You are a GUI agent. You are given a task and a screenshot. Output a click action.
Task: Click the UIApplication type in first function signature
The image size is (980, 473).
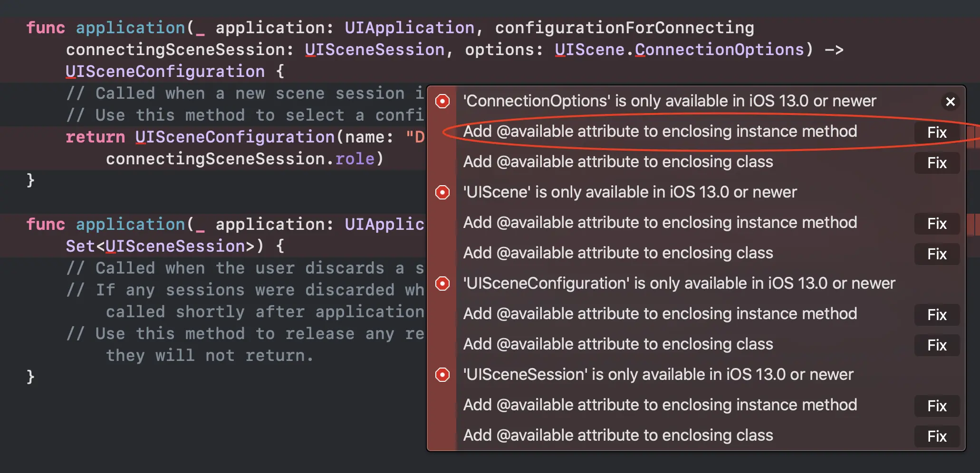coord(409,28)
